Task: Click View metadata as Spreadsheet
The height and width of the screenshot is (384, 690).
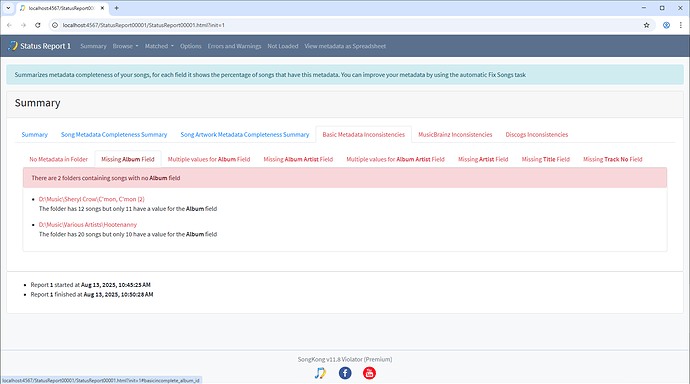Action: (345, 46)
